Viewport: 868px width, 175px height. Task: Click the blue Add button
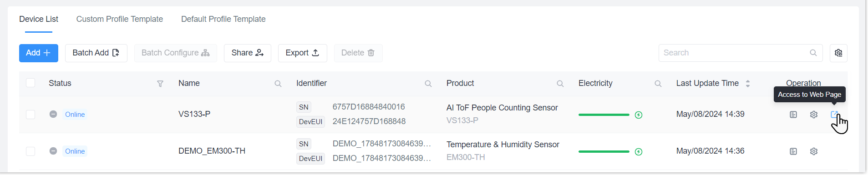tap(39, 53)
